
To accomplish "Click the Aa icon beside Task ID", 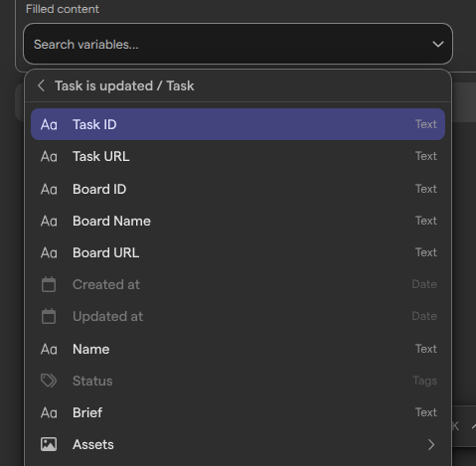I will (x=49, y=125).
